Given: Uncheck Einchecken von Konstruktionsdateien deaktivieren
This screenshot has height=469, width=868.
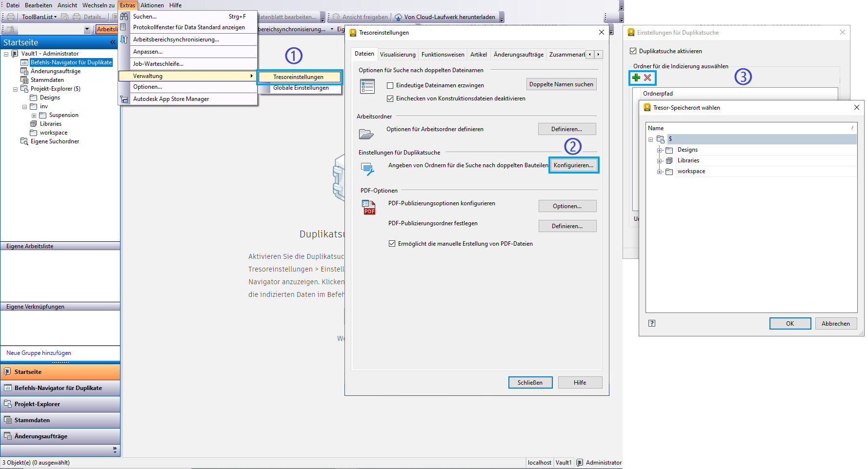Looking at the screenshot, I should point(390,98).
